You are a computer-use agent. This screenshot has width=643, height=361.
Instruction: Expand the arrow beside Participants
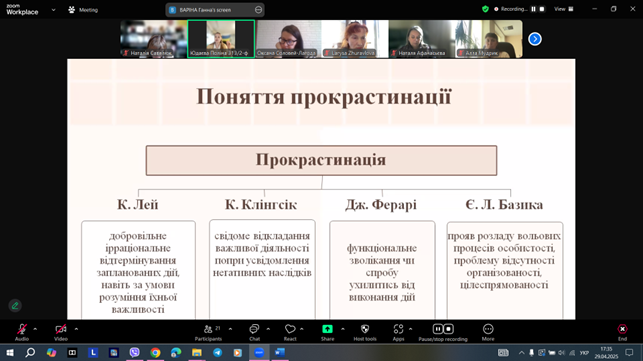tap(230, 329)
